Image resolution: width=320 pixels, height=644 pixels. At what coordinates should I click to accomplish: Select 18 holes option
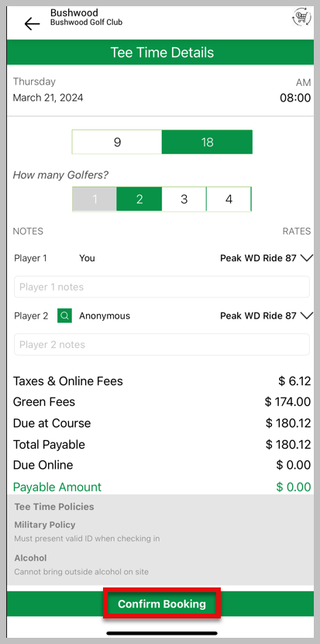click(207, 142)
